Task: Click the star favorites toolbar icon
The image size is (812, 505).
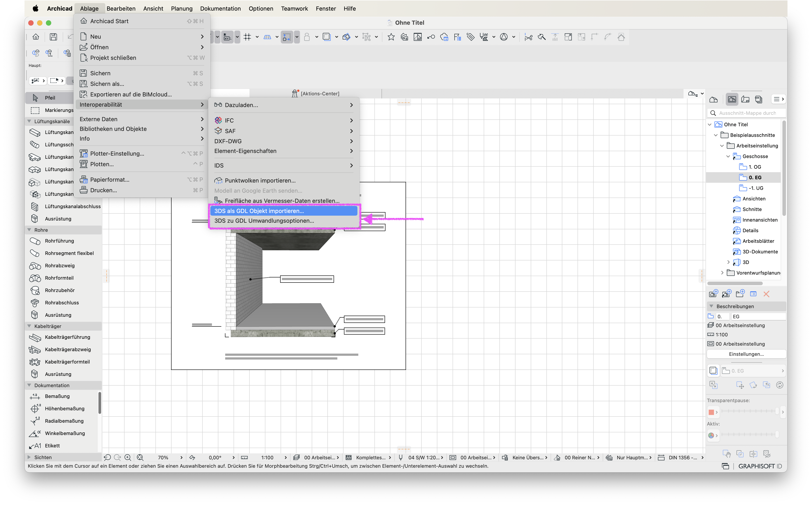Action: tap(391, 37)
